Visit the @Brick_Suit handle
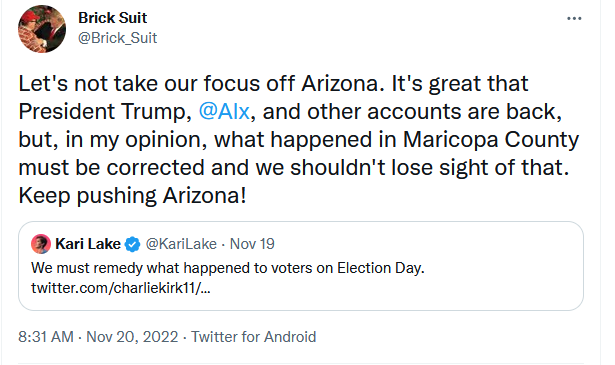 tap(117, 38)
